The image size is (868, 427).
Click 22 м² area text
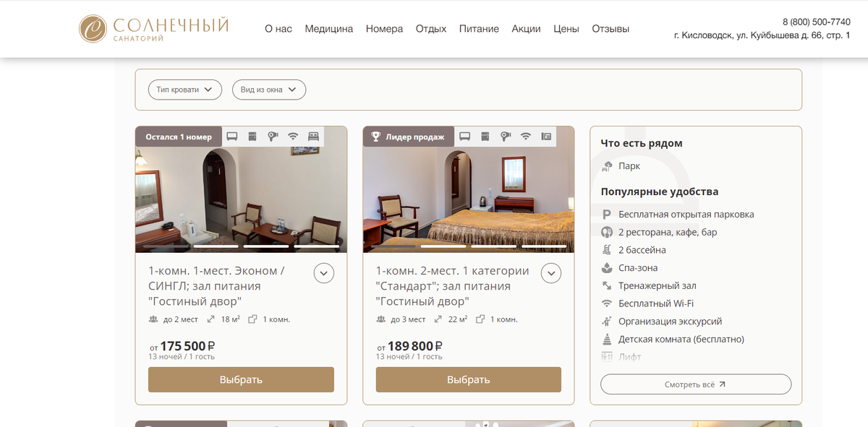click(458, 319)
